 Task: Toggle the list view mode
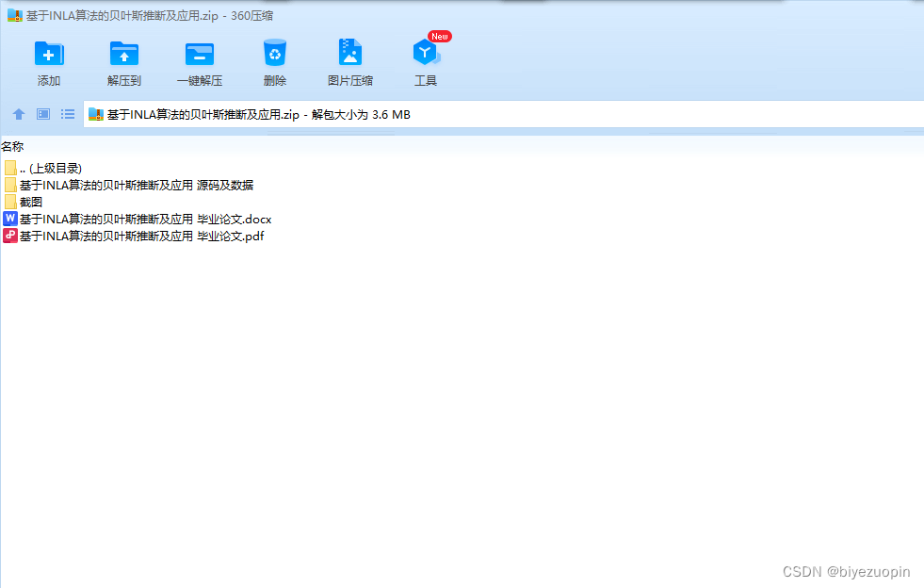pos(67,113)
